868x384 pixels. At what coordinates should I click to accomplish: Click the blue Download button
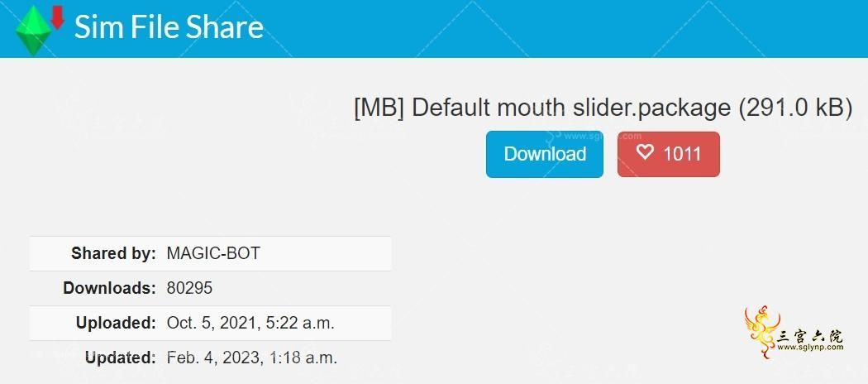(545, 154)
